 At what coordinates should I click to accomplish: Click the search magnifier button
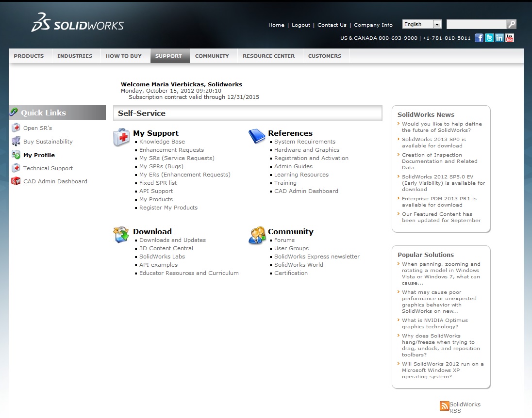click(x=511, y=24)
